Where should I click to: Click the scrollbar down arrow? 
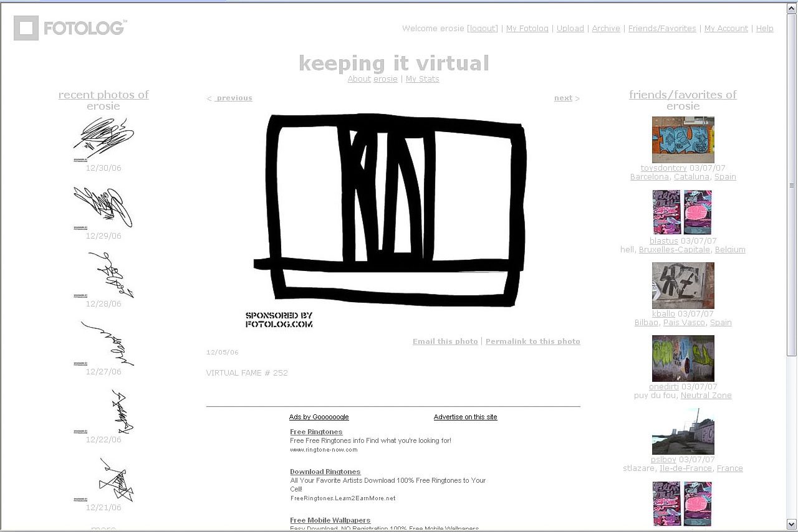click(x=791, y=524)
